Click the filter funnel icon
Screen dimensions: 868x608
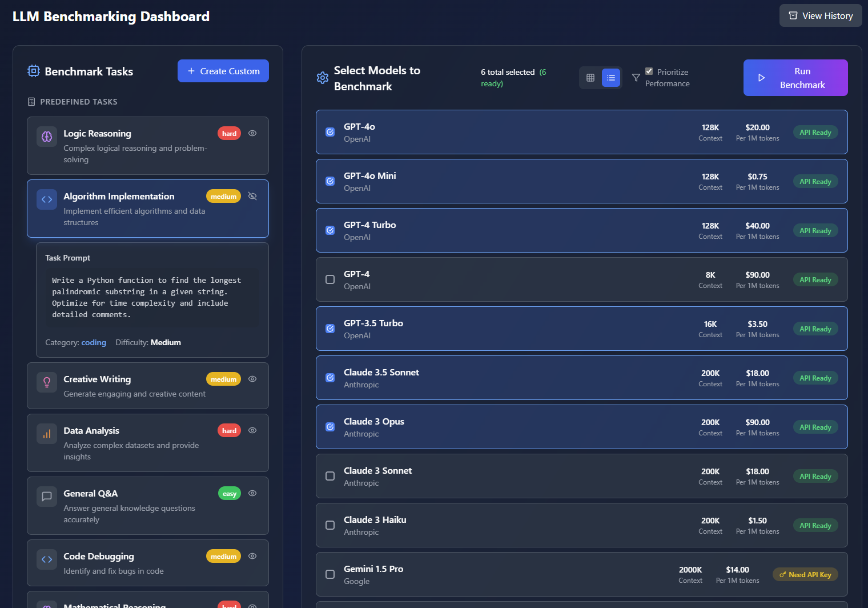click(636, 78)
